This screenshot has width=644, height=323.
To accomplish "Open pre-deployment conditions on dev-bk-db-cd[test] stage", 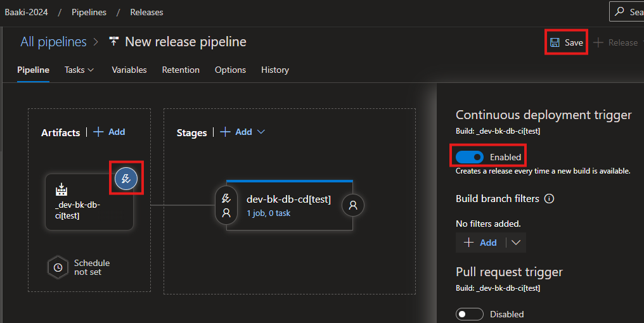I will pos(226,205).
